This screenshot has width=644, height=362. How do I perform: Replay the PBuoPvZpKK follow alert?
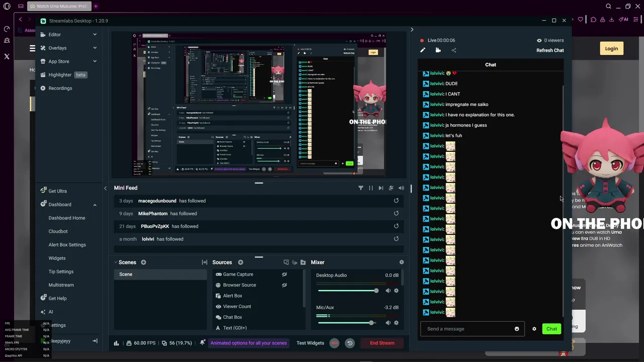[x=396, y=226]
